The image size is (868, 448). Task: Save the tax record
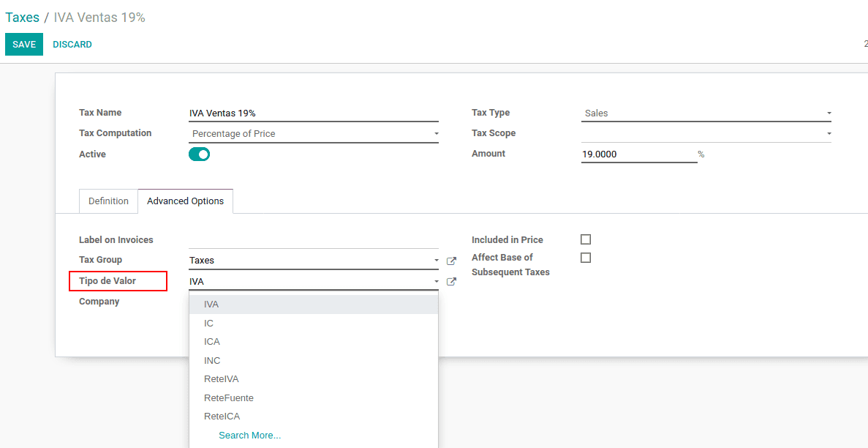click(24, 45)
